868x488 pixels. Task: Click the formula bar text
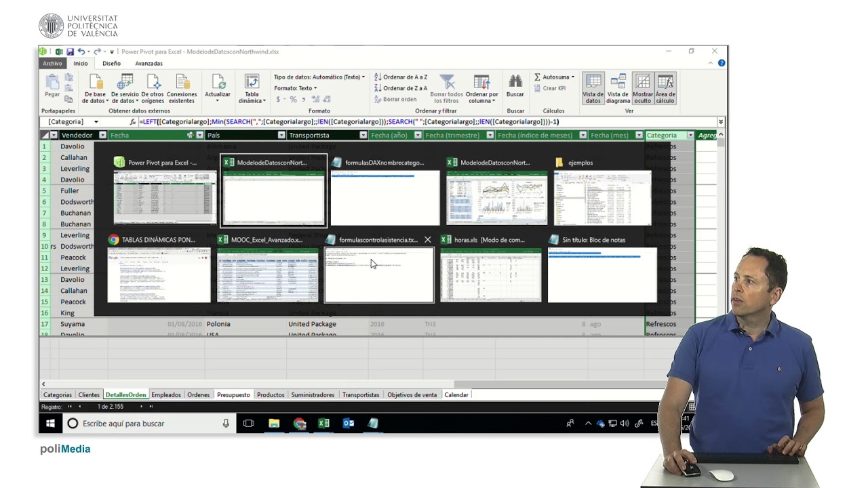tap(349, 122)
